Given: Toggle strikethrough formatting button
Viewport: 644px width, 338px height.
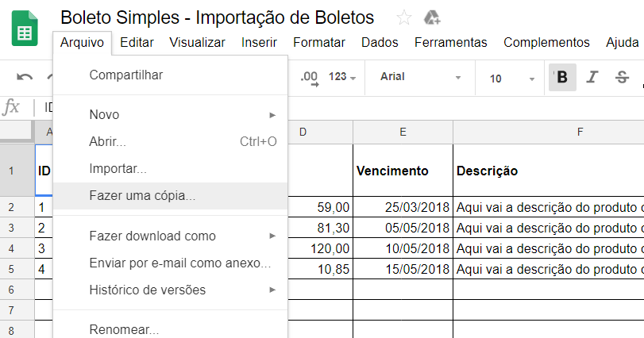Looking at the screenshot, I should coord(622,77).
